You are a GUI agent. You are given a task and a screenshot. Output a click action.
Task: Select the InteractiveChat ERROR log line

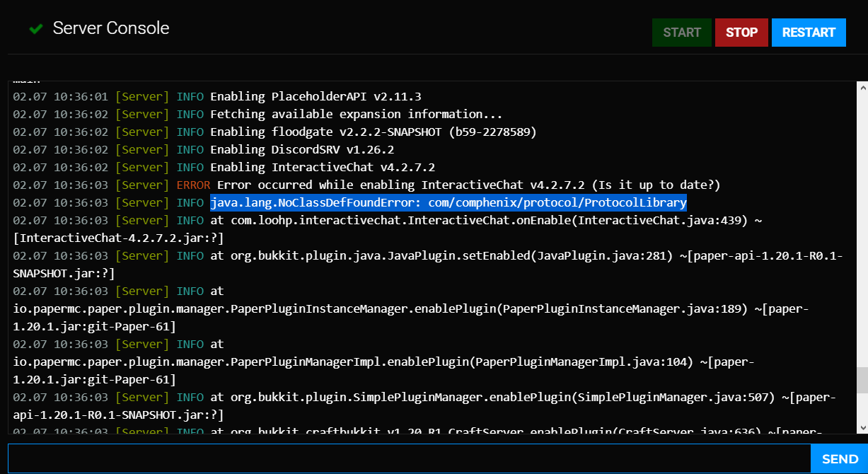460,185
